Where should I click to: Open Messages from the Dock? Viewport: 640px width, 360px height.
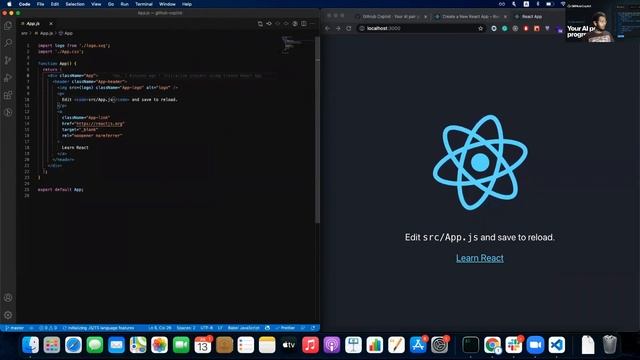[95, 345]
